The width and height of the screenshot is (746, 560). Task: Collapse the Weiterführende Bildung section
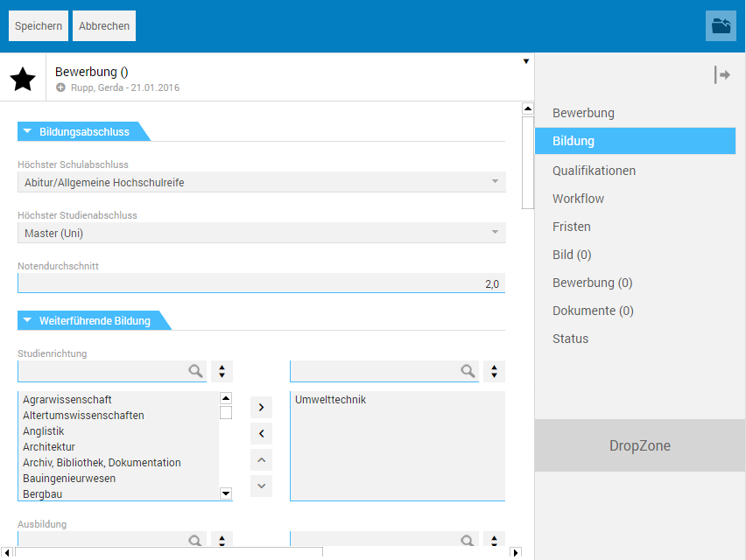click(x=27, y=321)
